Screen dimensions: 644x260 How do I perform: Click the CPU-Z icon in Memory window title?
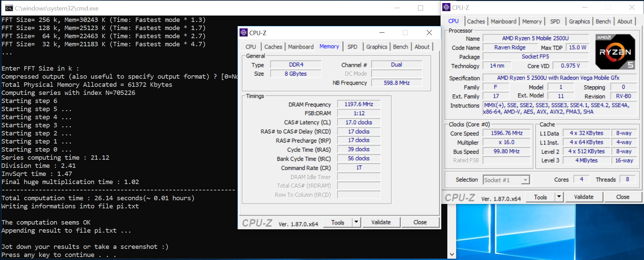[244, 32]
